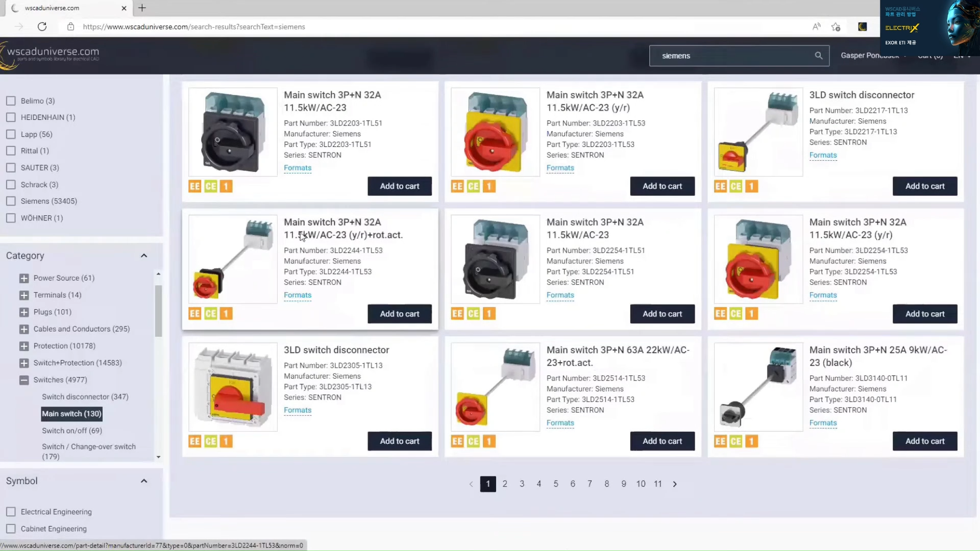Screen dimensions: 980x551
Task: Expand Plugs (101) category
Action: 24,312
